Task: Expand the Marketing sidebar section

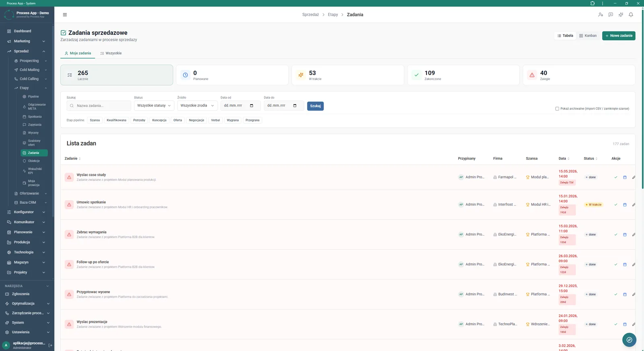Action: (x=27, y=41)
